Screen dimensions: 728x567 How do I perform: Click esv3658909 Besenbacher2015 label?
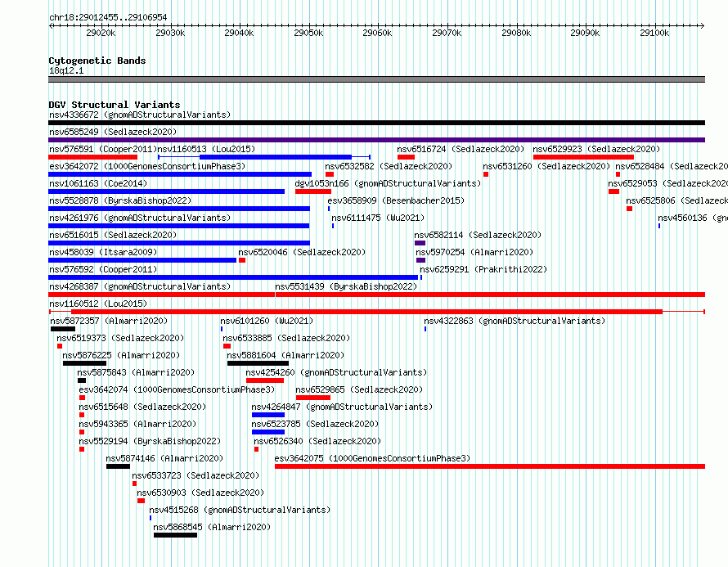coord(396,200)
